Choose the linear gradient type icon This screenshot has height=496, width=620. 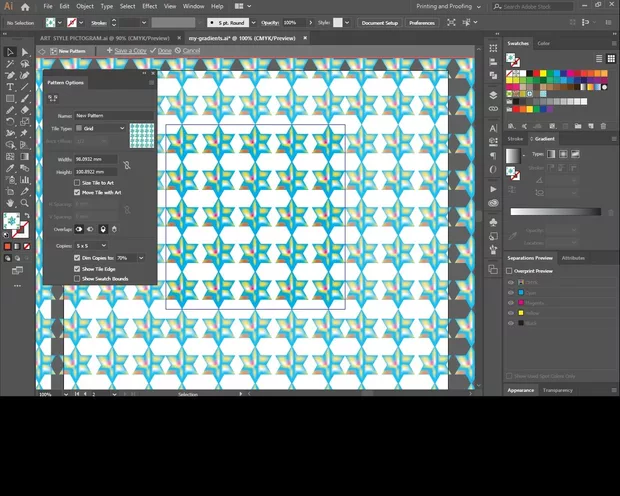[551, 154]
